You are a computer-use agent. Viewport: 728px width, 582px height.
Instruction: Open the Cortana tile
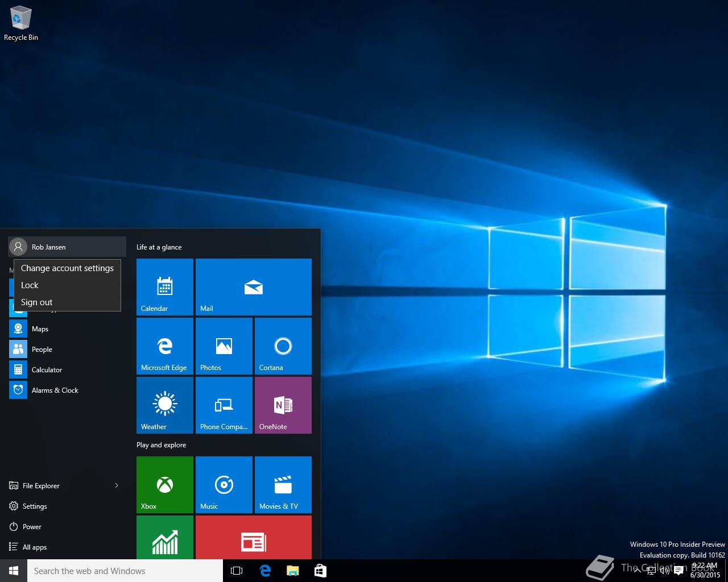click(x=283, y=346)
